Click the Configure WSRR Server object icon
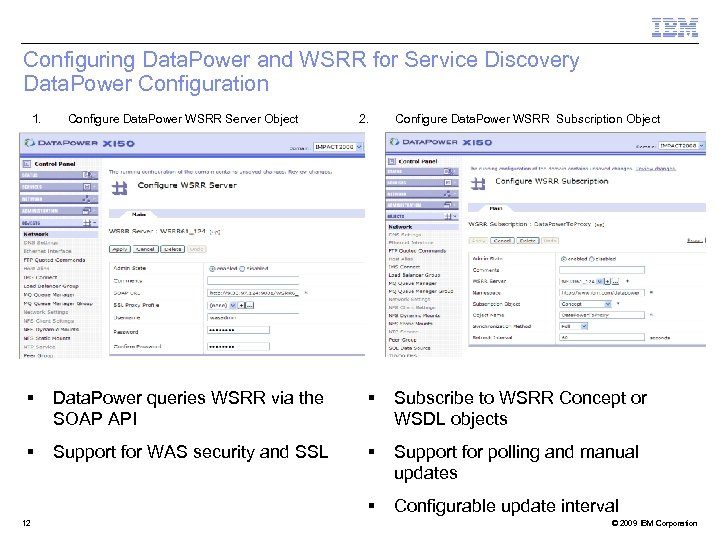720x540 pixels. pos(120,188)
